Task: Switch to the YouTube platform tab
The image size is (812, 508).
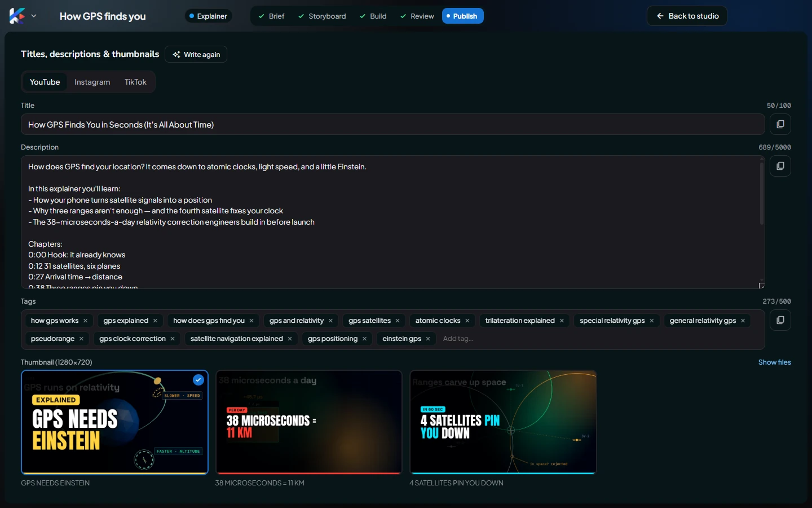Action: [45, 82]
